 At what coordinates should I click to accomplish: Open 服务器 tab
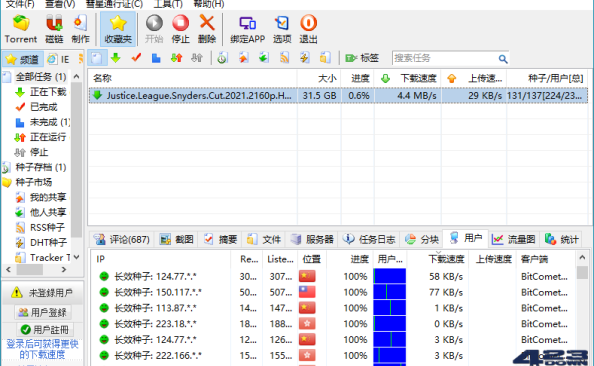point(312,239)
